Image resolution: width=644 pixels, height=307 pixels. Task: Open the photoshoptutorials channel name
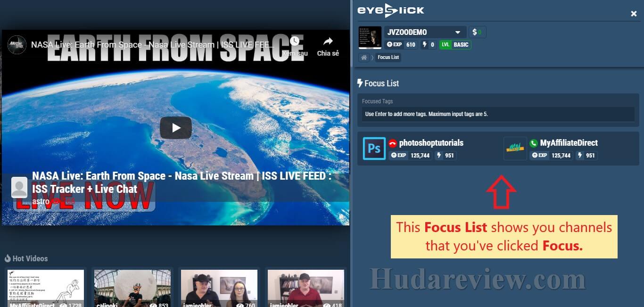pyautogui.click(x=431, y=143)
